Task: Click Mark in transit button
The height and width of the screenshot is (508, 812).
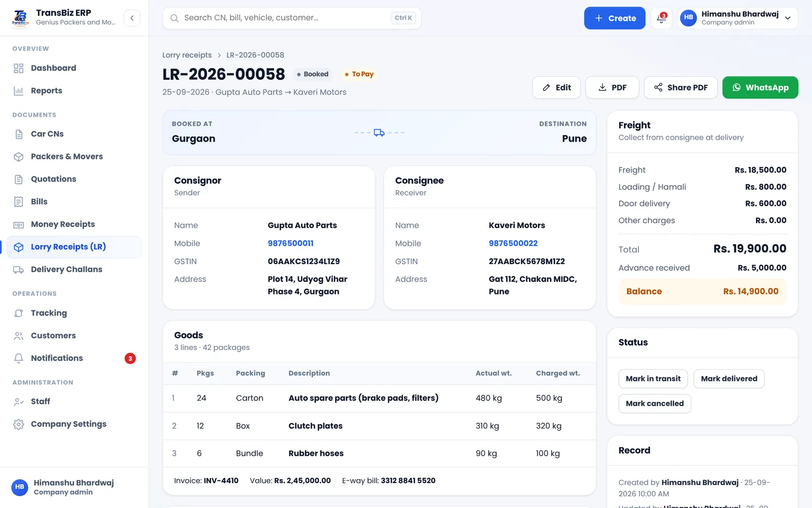Action: [653, 379]
